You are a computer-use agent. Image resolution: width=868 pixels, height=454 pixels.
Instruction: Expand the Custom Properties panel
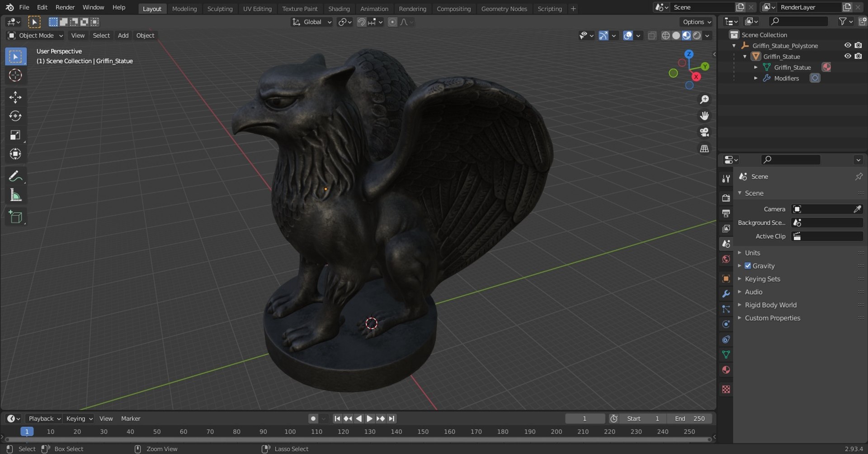772,318
